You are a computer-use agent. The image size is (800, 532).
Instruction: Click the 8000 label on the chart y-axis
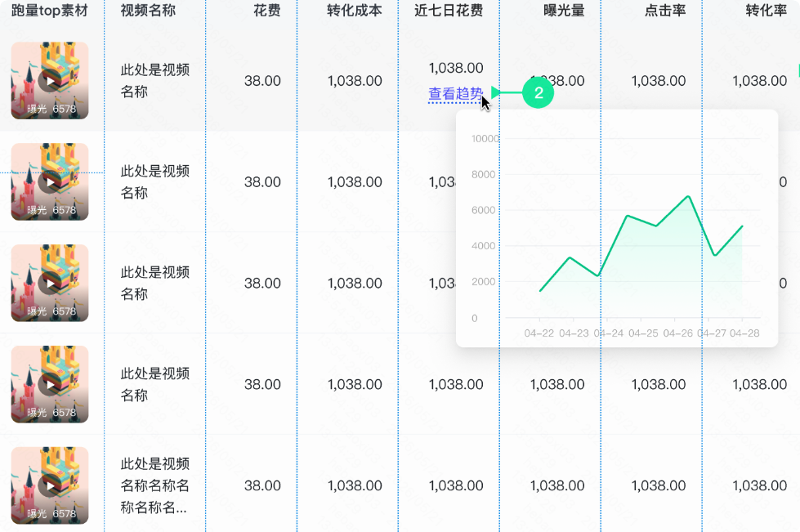click(x=483, y=174)
